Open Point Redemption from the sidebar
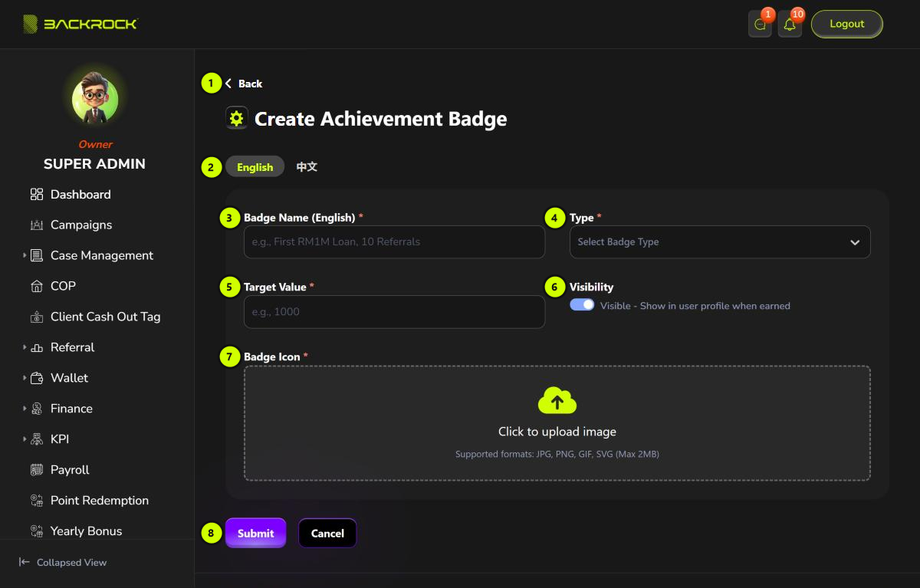 click(100, 501)
